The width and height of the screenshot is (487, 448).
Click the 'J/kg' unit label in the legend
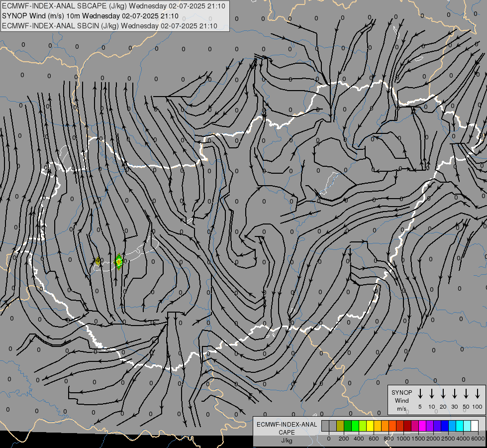287,441
